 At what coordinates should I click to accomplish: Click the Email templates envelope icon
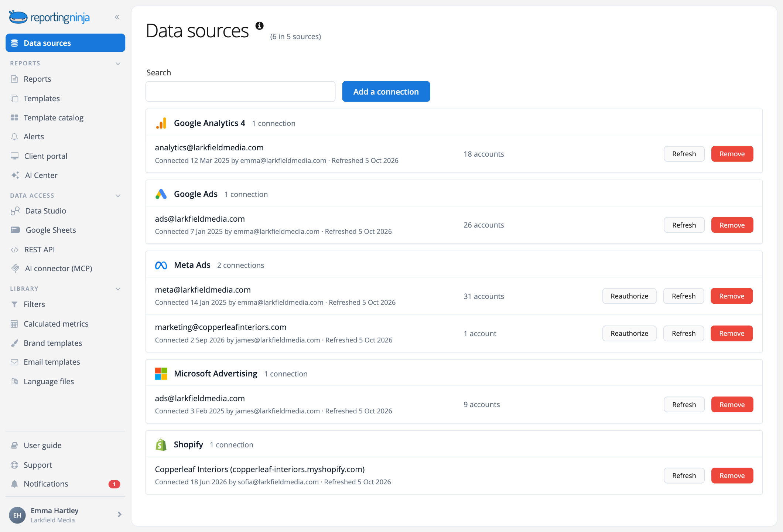coord(14,362)
